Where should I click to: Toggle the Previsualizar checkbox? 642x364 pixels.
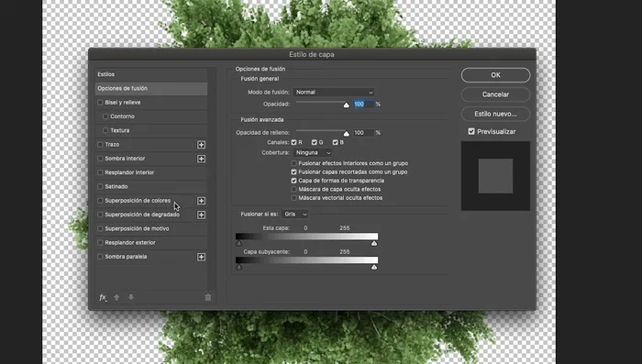[471, 131]
